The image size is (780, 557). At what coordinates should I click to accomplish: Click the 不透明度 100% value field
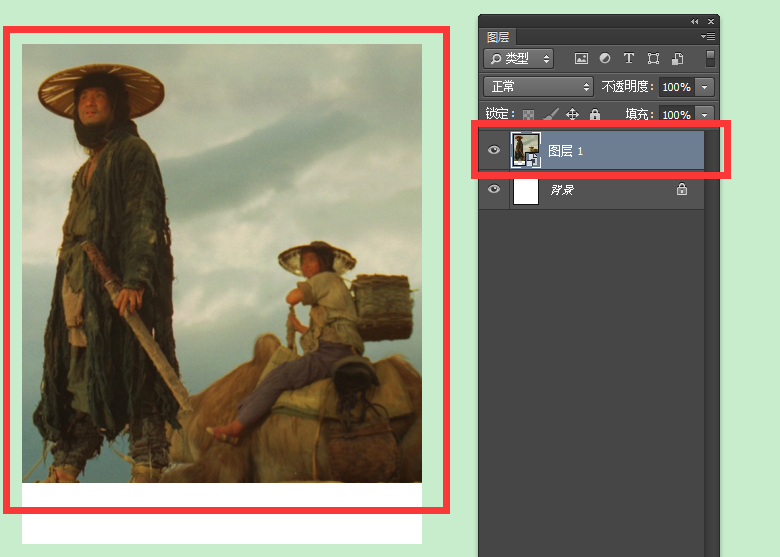(677, 87)
